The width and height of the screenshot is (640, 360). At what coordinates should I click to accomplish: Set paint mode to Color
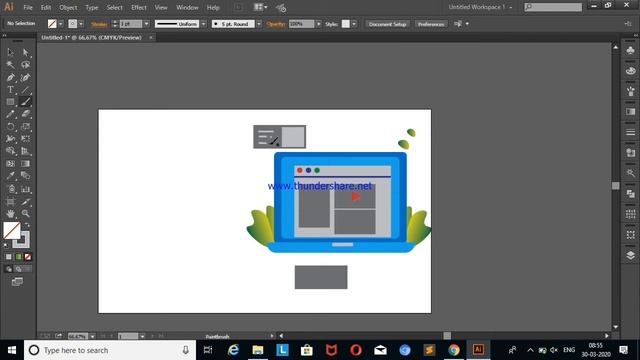9,257
